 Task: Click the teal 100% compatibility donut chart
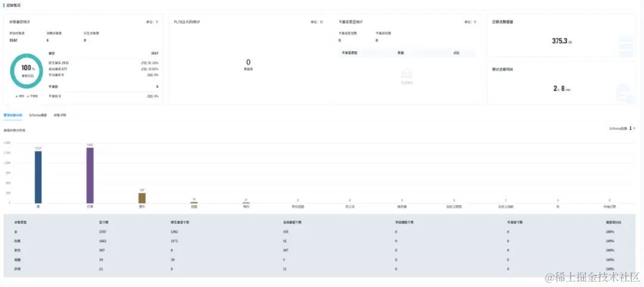27,71
